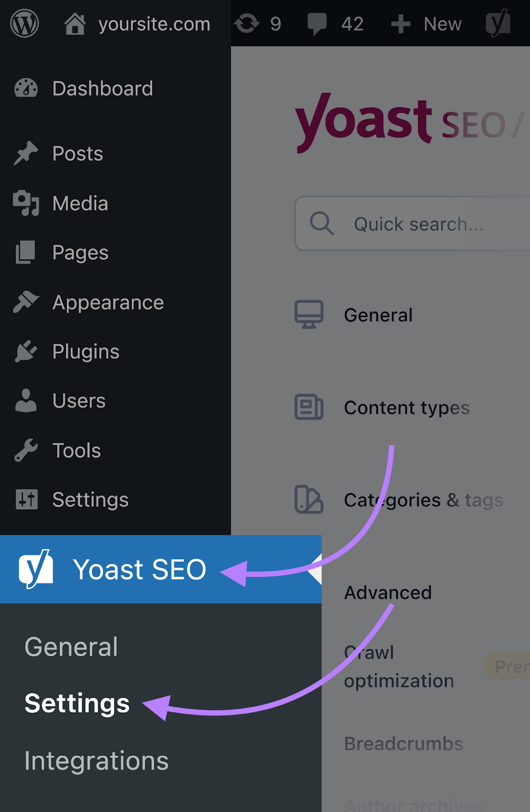530x812 pixels.
Task: Click the WordPress logo icon
Action: coord(24,23)
